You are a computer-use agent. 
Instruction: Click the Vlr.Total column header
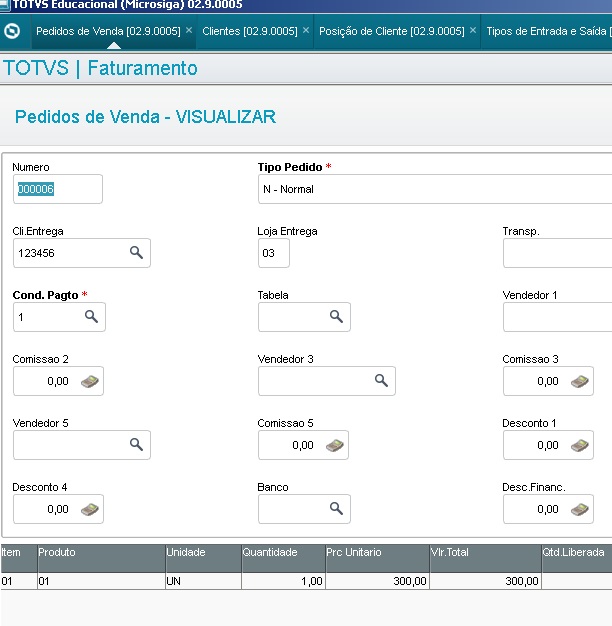point(485,558)
